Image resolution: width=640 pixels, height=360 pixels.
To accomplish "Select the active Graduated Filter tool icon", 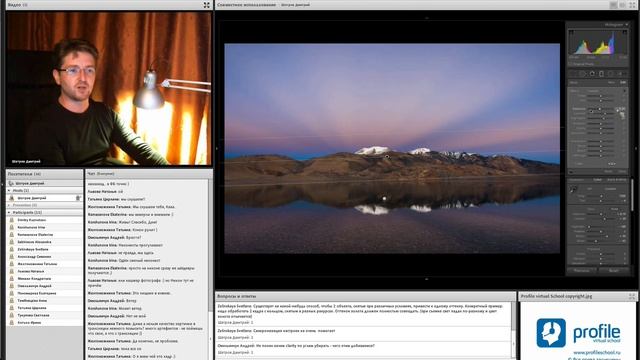I will pyautogui.click(x=601, y=74).
